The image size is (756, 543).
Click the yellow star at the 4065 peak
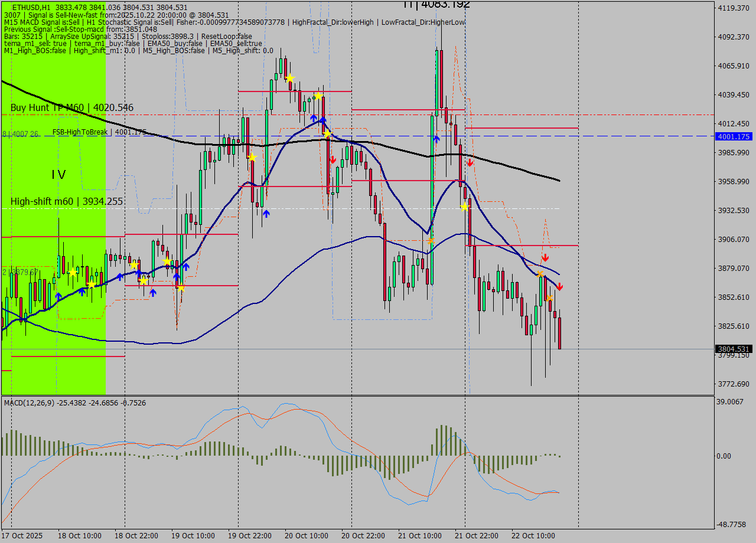point(290,78)
